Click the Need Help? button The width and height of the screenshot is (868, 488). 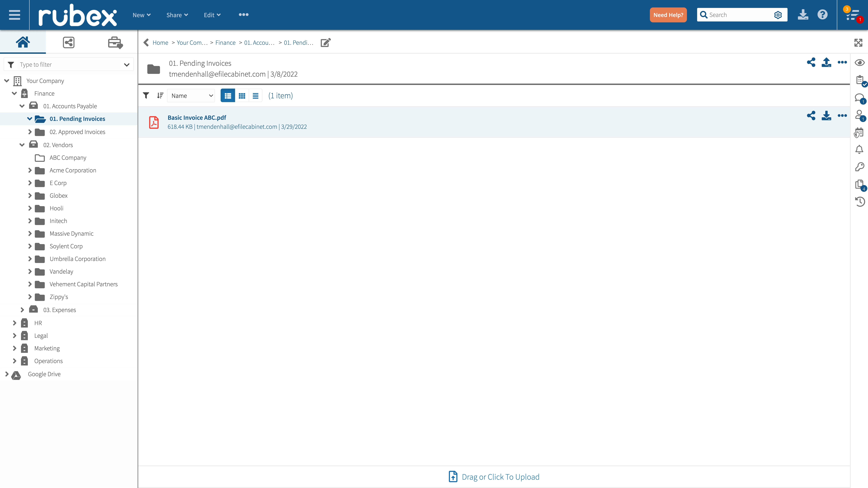point(668,15)
